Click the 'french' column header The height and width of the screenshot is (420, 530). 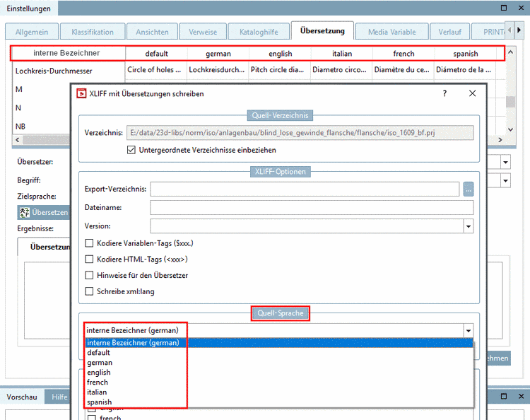(x=404, y=54)
